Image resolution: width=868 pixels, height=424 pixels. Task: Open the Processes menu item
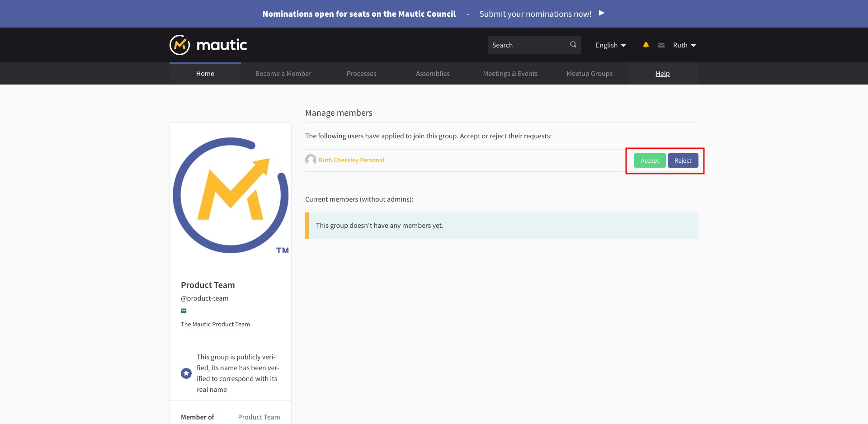coord(361,74)
